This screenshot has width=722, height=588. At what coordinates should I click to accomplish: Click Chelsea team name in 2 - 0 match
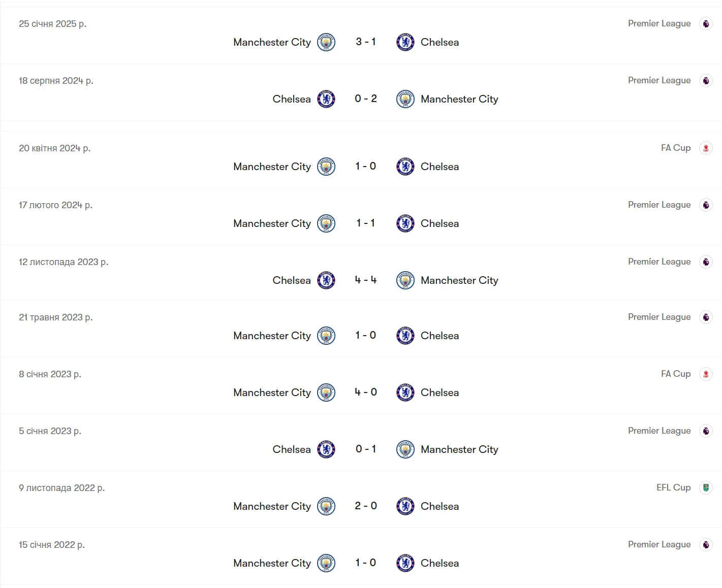pos(440,506)
